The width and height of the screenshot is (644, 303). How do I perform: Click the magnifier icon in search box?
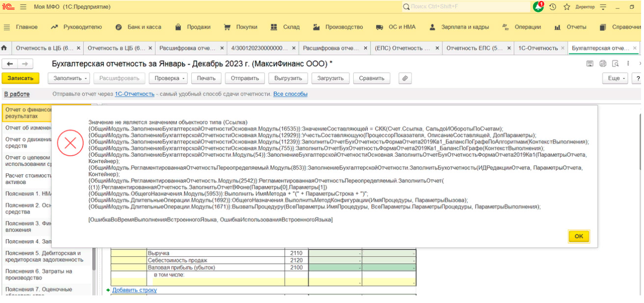(x=406, y=7)
